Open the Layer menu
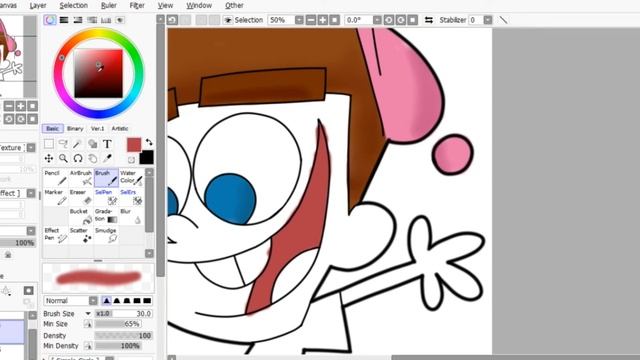Image resolution: width=640 pixels, height=360 pixels. tap(38, 5)
